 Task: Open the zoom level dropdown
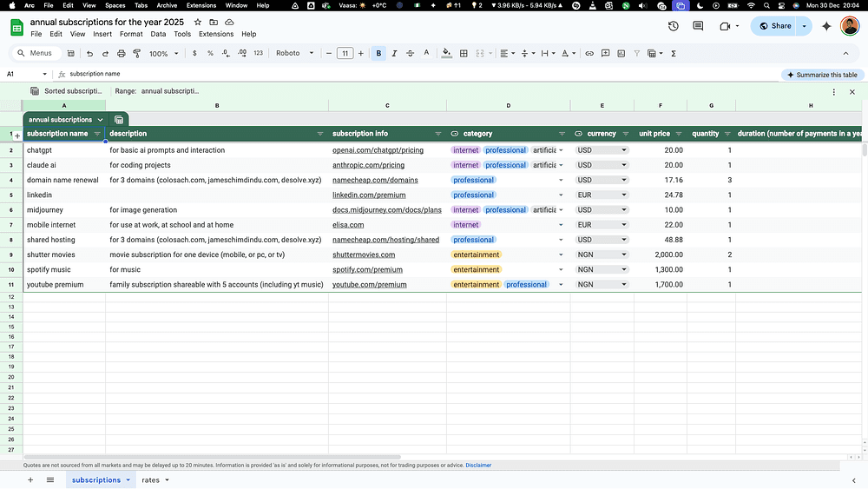164,54
